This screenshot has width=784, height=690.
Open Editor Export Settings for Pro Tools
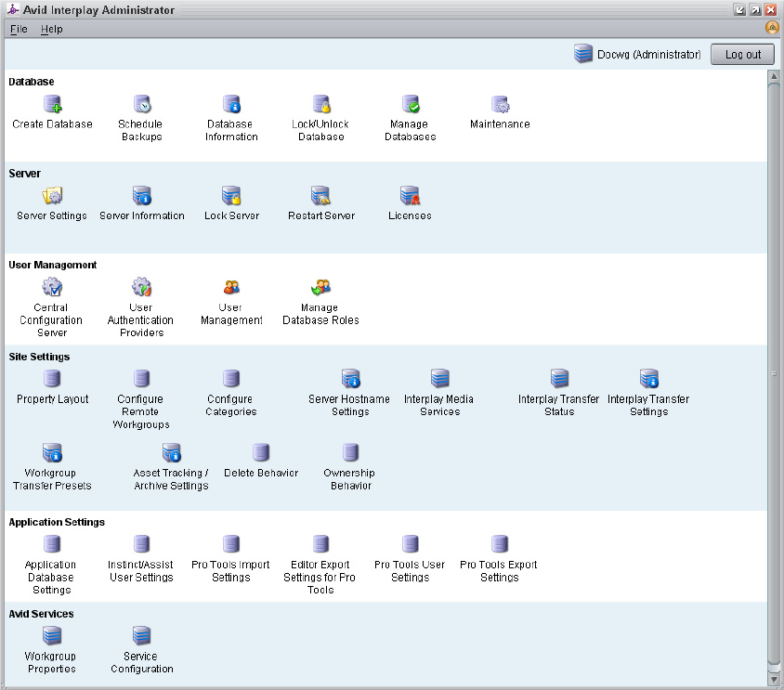point(320,544)
